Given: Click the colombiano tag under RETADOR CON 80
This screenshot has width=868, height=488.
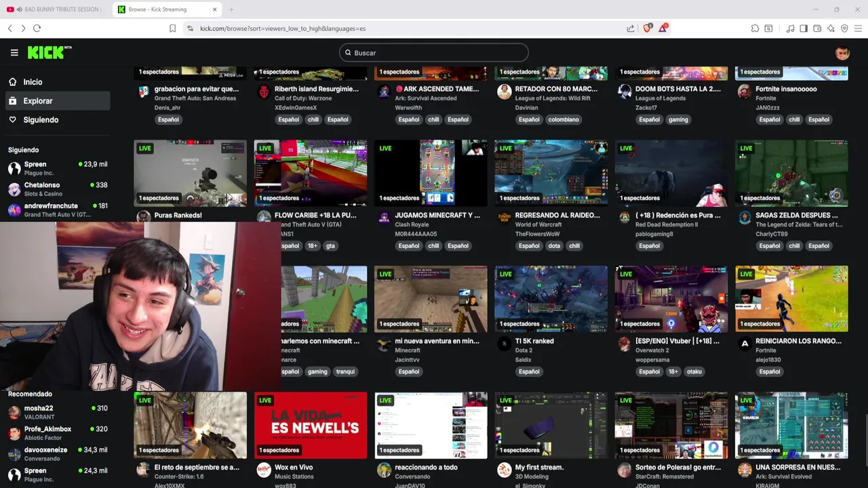Looking at the screenshot, I should tap(564, 120).
